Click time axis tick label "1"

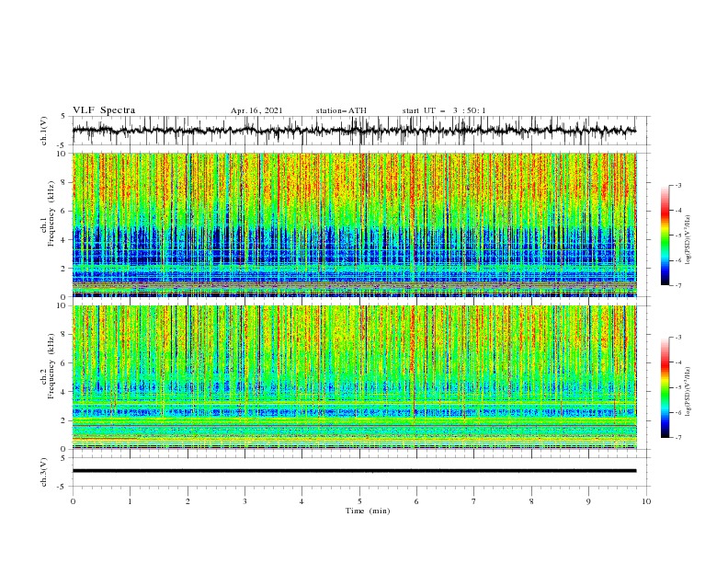pyautogui.click(x=130, y=501)
